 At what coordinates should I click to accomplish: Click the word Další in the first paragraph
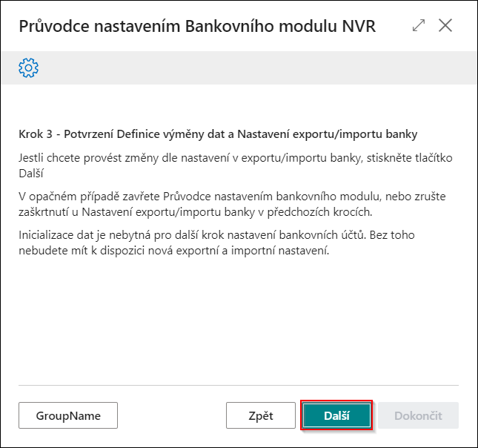[x=31, y=174]
